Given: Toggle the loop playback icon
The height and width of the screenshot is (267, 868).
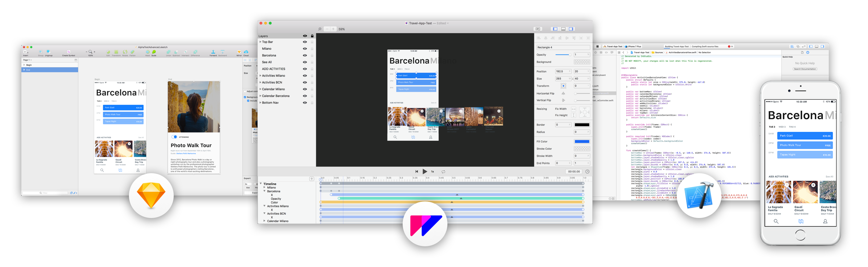Looking at the screenshot, I should [x=443, y=171].
